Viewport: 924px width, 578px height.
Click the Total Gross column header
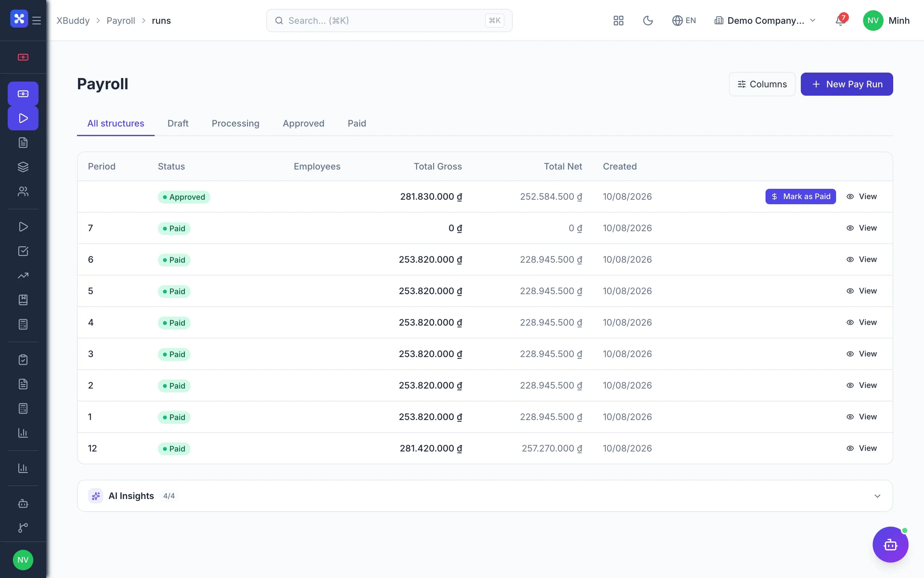pos(438,166)
